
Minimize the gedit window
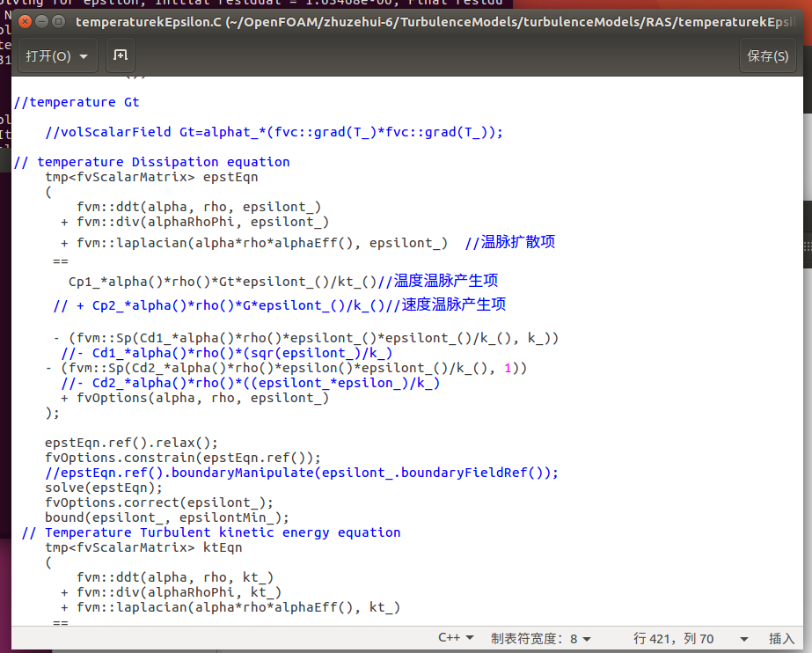(x=42, y=22)
